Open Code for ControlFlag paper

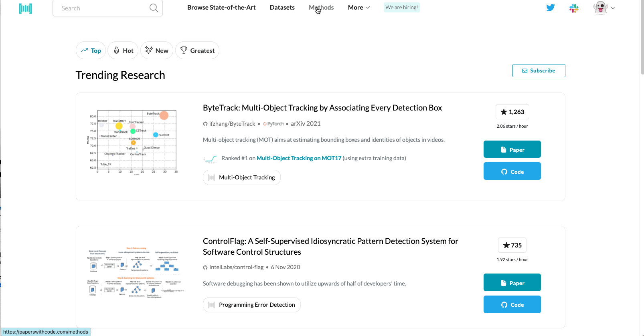click(x=512, y=305)
